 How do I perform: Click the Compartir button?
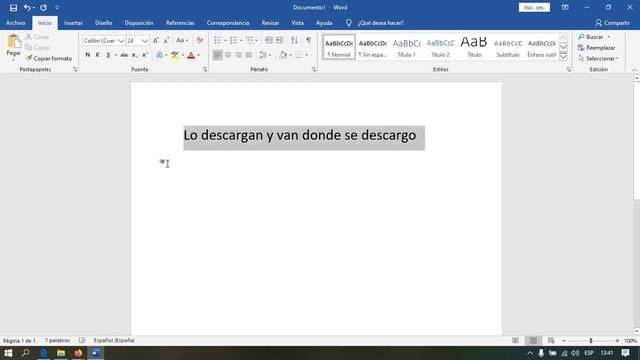(612, 23)
